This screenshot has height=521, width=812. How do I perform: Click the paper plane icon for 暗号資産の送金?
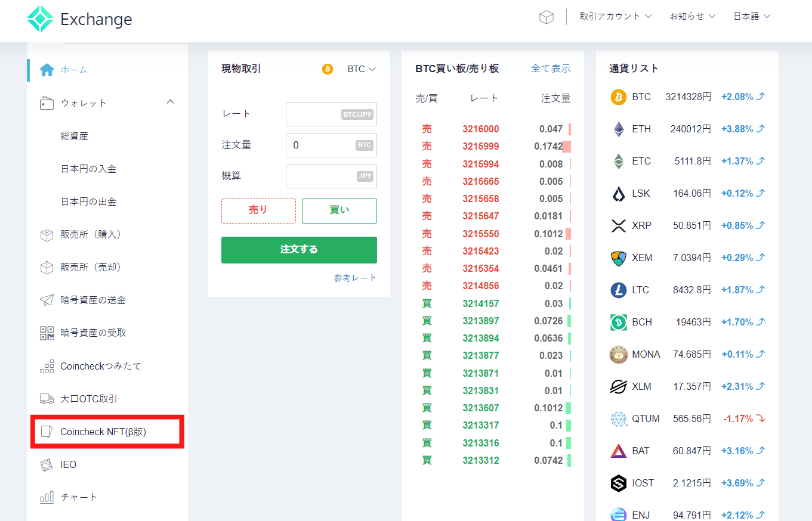click(x=47, y=300)
